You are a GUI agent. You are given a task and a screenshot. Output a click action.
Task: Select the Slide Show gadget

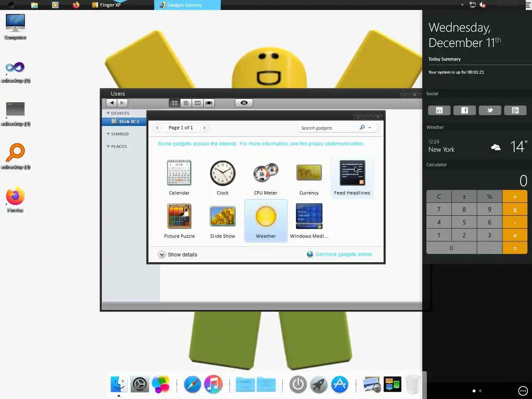click(x=222, y=221)
